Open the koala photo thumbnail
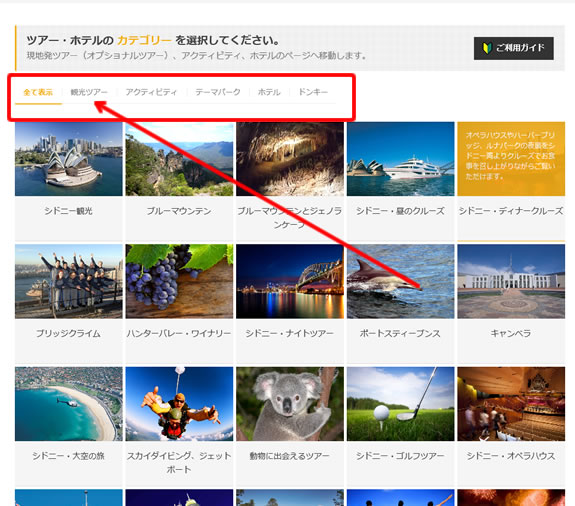Screen dimensions: 575x506 290,404
